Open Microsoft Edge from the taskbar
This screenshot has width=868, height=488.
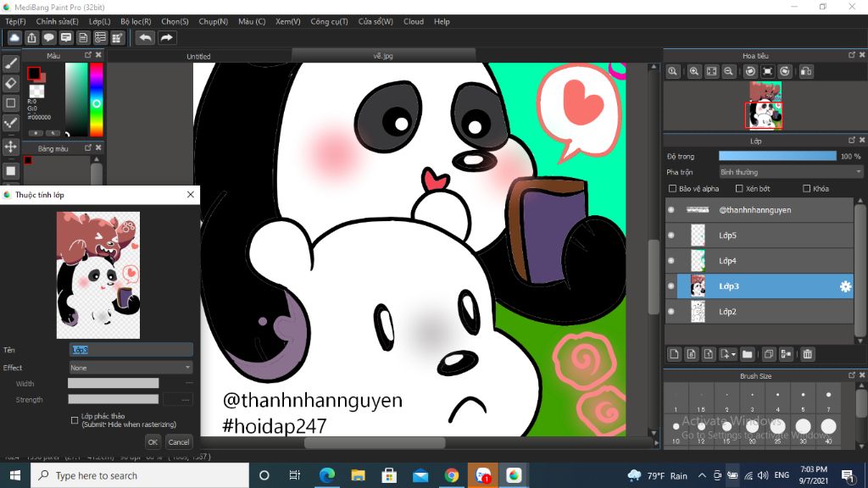pos(327,475)
